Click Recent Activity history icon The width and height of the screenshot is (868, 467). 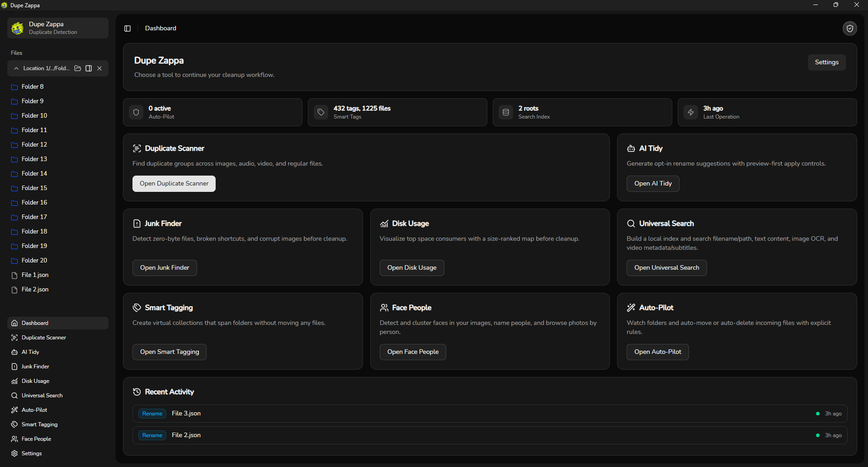[137, 392]
